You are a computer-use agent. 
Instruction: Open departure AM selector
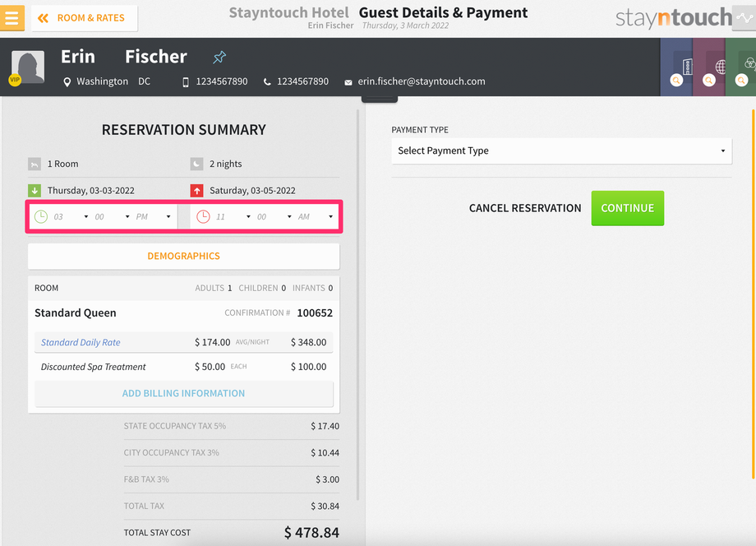pos(316,217)
